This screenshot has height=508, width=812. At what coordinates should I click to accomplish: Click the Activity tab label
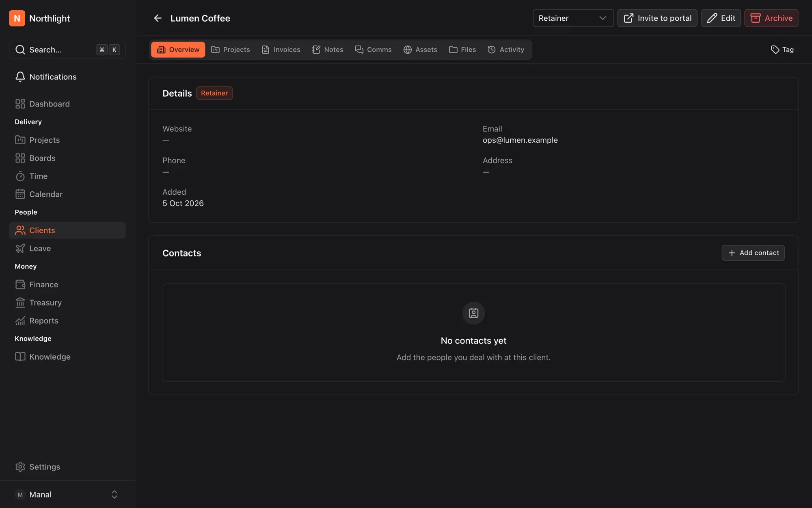point(512,50)
